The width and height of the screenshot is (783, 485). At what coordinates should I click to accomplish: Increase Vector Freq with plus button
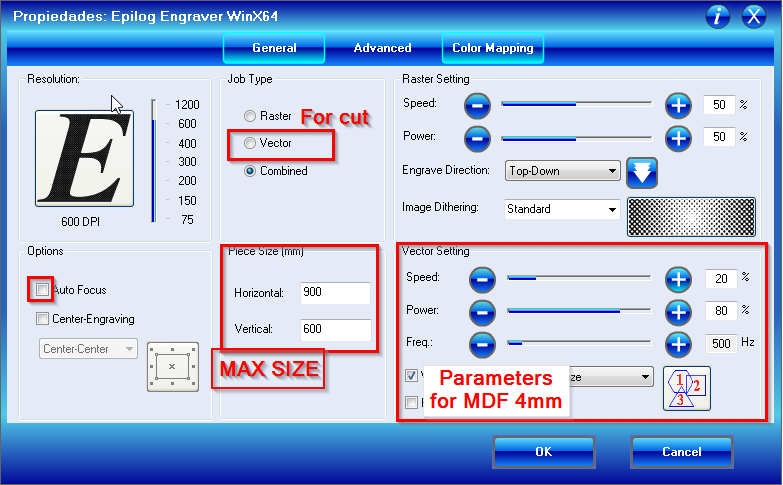678,345
